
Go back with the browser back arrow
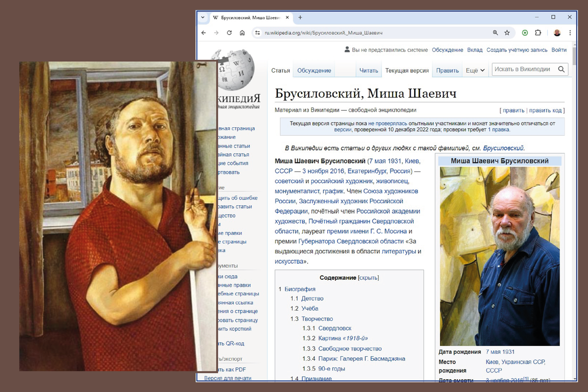tap(204, 33)
